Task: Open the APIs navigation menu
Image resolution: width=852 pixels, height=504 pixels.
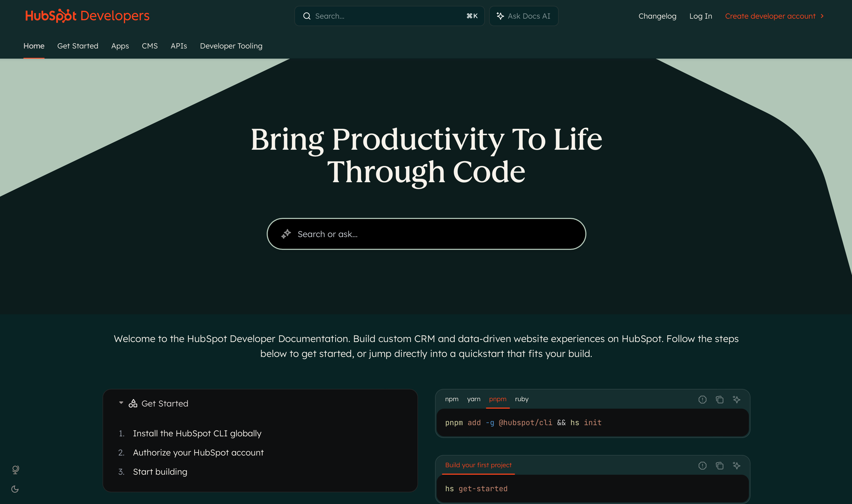Action: coord(178,46)
